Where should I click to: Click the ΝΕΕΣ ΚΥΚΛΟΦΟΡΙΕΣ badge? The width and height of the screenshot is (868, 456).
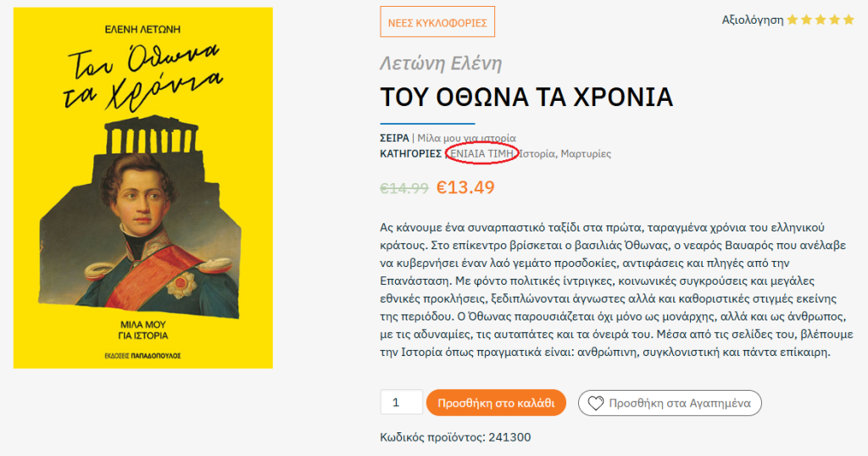[437, 22]
